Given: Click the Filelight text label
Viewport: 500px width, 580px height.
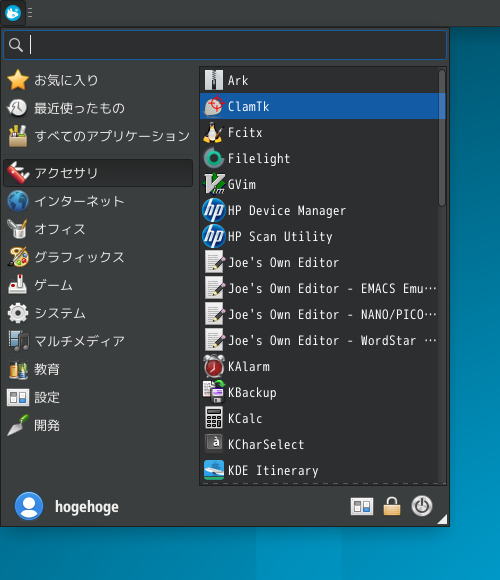Looking at the screenshot, I should 259,159.
